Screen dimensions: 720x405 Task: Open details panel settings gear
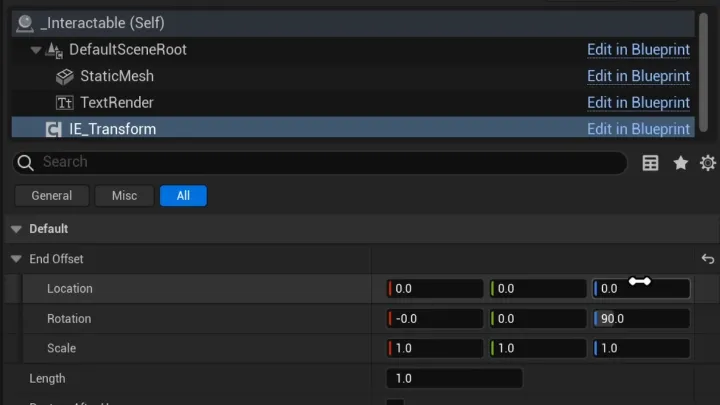[708, 163]
